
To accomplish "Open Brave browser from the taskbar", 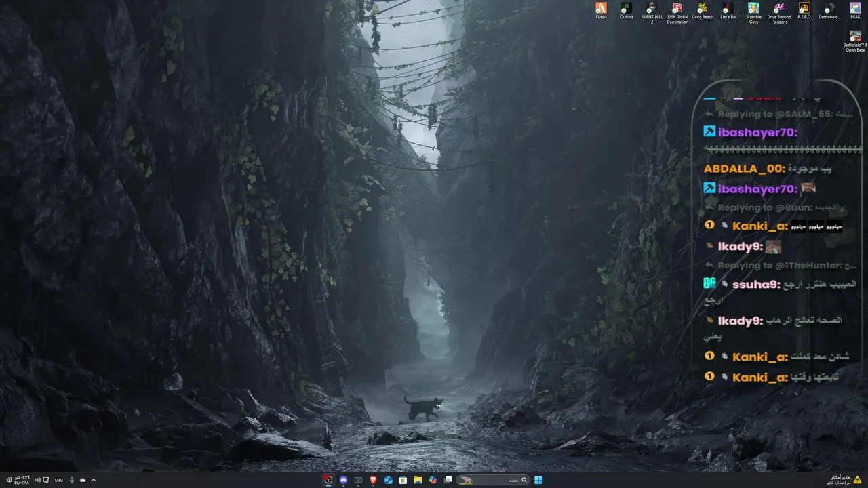I will [373, 480].
